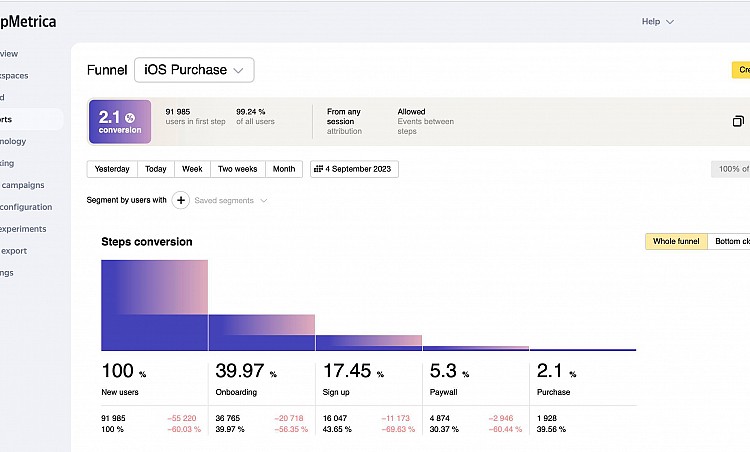This screenshot has height=452, width=750.
Task: Open the campaigns item in sidebar
Action: 24,185
